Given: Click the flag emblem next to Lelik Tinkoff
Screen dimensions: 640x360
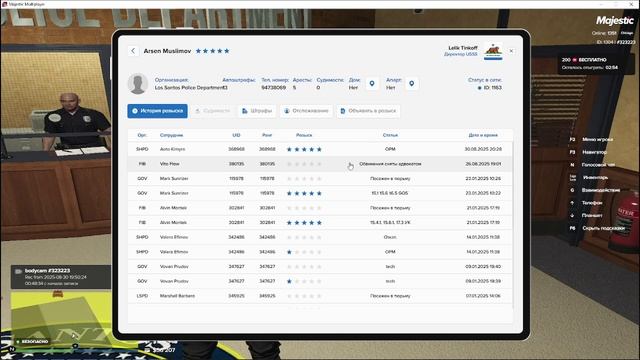Looking at the screenshot, I should [x=493, y=51].
